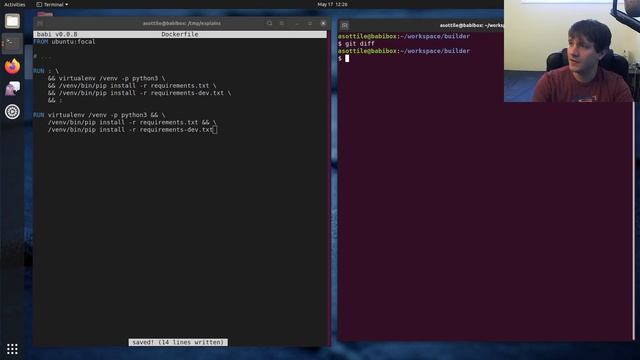The height and width of the screenshot is (360, 640).
Task: Click the right terminal window title text
Action: point(471,25)
